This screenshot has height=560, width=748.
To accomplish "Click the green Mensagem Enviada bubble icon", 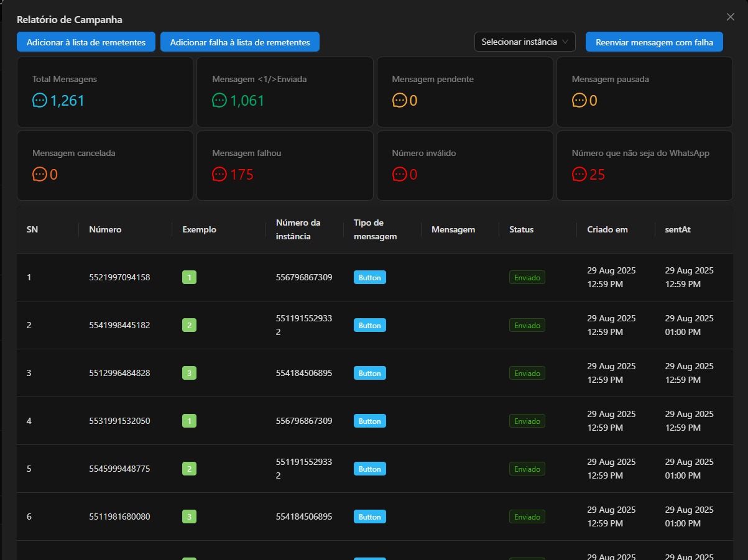I will [219, 101].
